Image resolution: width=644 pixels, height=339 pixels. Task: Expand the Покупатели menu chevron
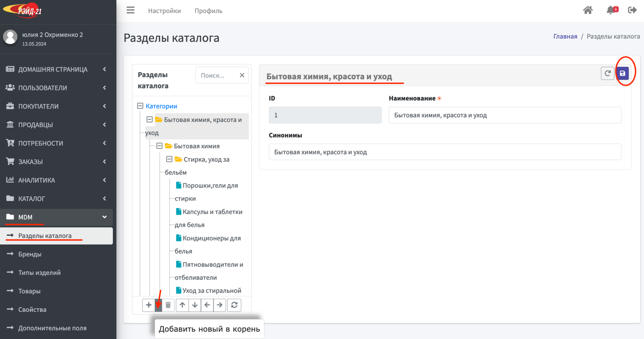pos(104,106)
